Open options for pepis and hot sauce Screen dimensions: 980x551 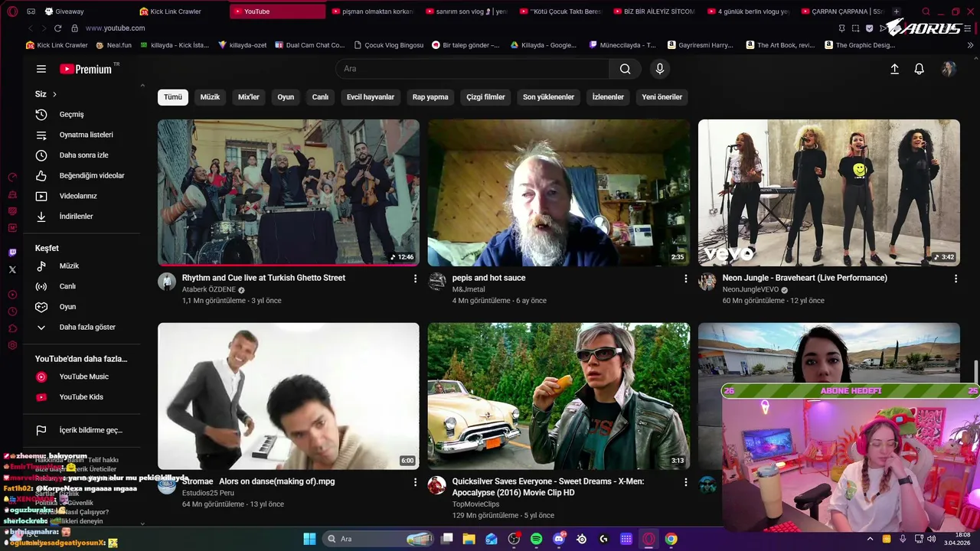point(686,279)
